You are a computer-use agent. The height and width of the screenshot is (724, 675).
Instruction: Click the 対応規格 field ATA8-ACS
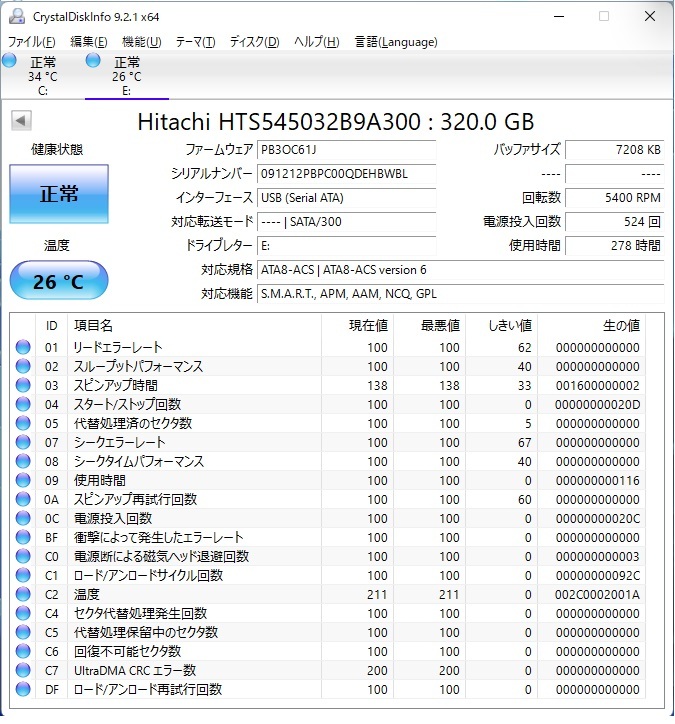tap(460, 270)
